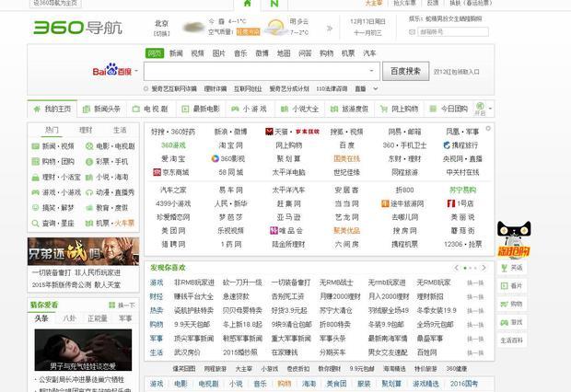Open the 苏宁易购 green link
The image size is (571, 392).
click(x=463, y=190)
